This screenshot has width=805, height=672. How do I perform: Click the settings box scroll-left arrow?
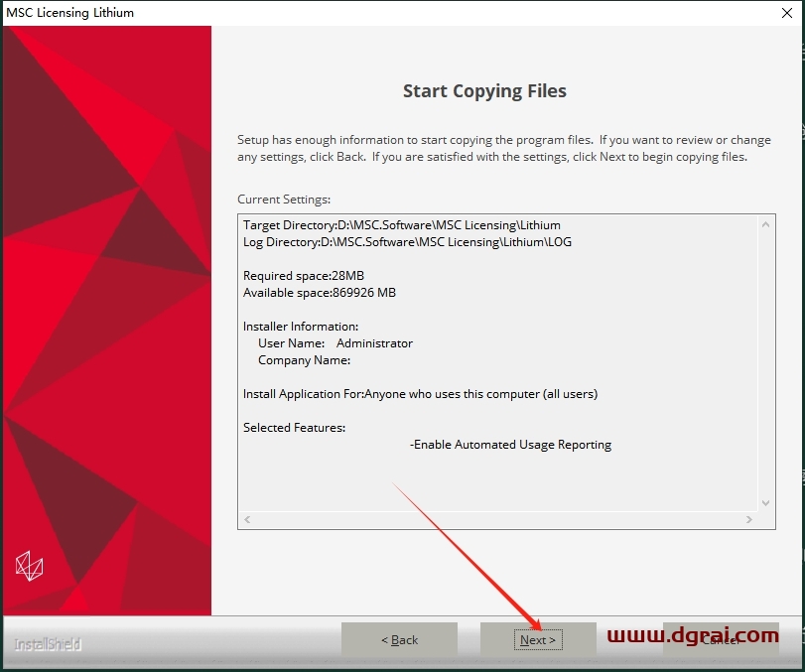pyautogui.click(x=247, y=519)
